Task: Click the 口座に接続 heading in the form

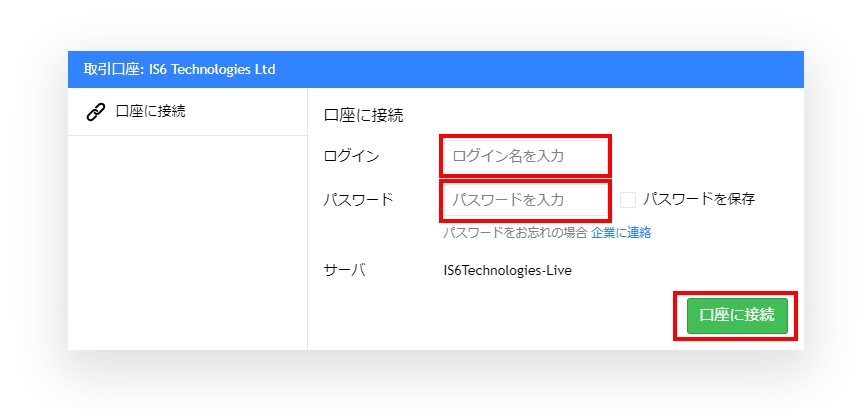Action: [364, 116]
